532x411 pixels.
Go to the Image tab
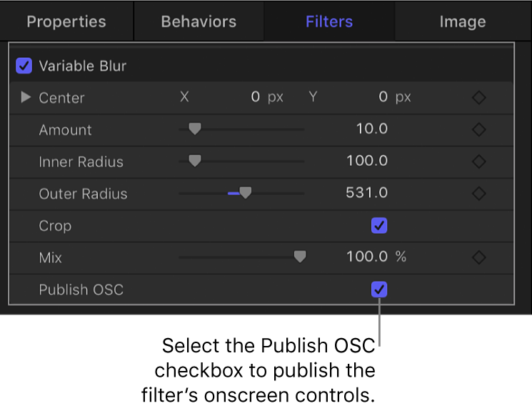(x=462, y=21)
